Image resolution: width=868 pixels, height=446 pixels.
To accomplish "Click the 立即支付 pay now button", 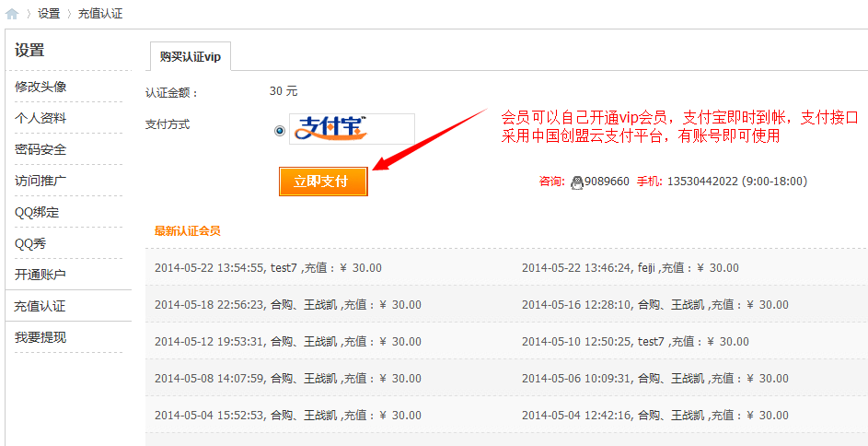I will 323,182.
